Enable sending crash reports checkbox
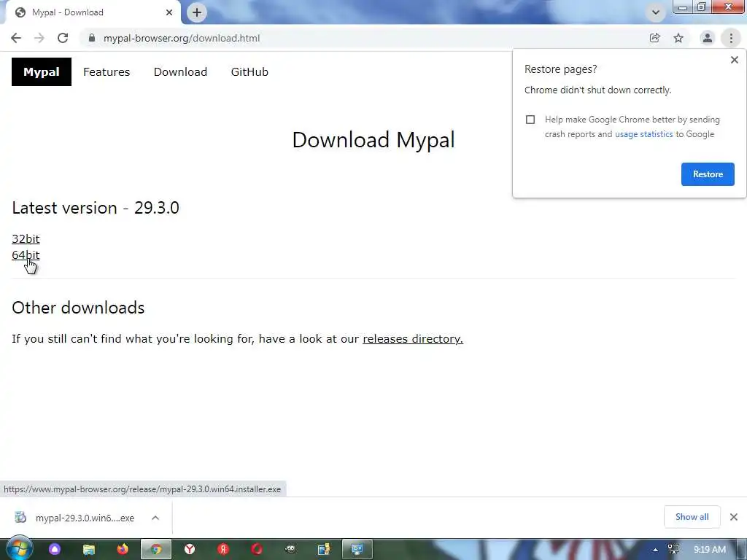This screenshot has height=560, width=747. click(x=530, y=120)
